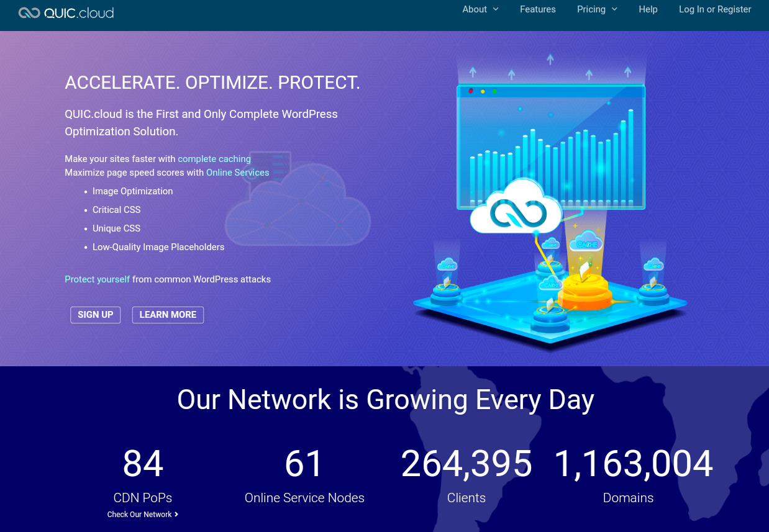Open the Help menu item
Image resolution: width=769 pixels, height=532 pixels.
[x=648, y=9]
